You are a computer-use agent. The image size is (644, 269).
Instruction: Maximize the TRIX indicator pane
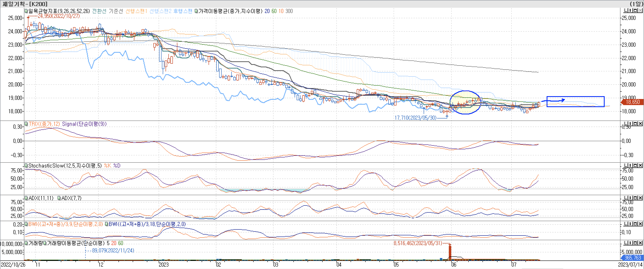(635, 124)
